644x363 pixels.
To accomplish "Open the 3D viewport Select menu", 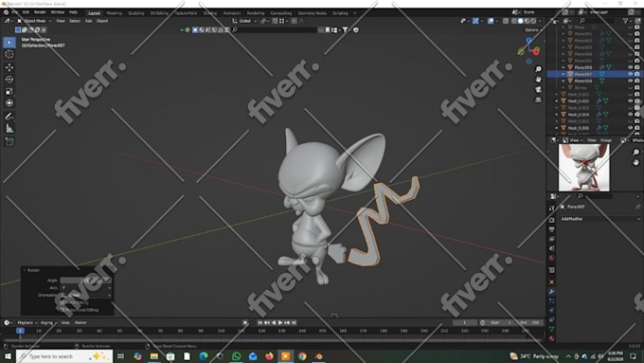I will coord(75,21).
